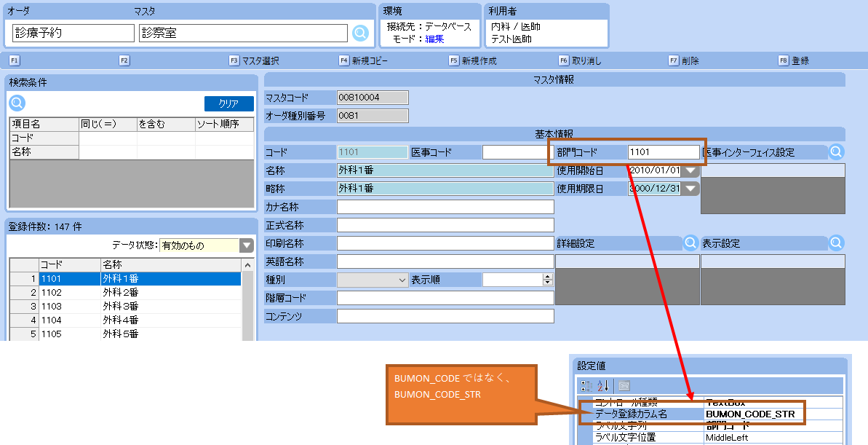Open the 詳細設定 magnifier icon

click(x=690, y=243)
